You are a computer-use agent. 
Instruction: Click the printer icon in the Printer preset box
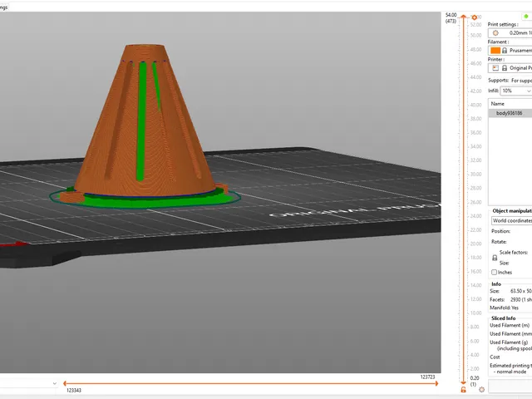point(495,68)
